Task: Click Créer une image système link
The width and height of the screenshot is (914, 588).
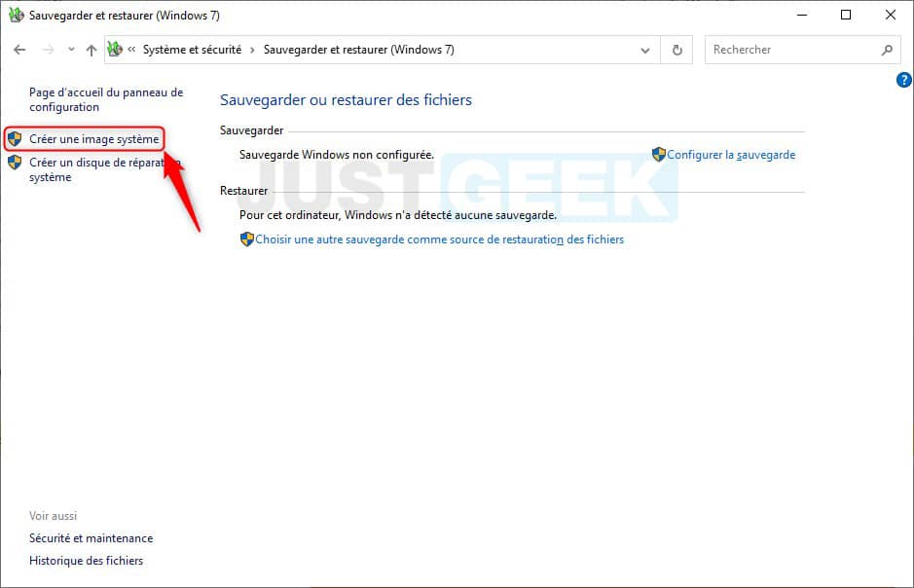Action: tap(93, 139)
